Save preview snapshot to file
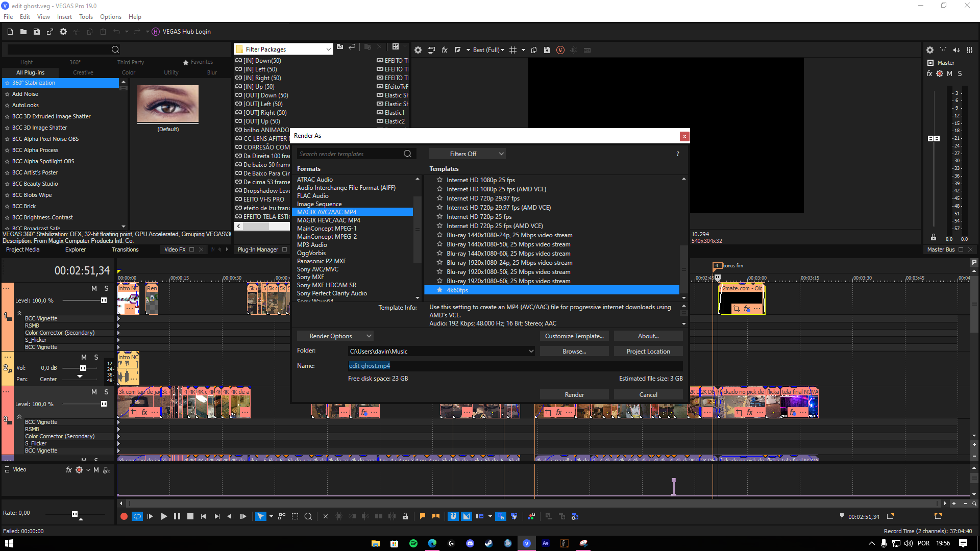The image size is (980, 551). (x=547, y=50)
